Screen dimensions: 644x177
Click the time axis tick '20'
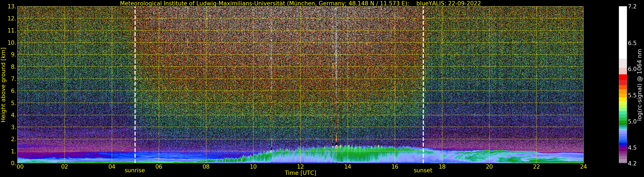click(x=489, y=166)
